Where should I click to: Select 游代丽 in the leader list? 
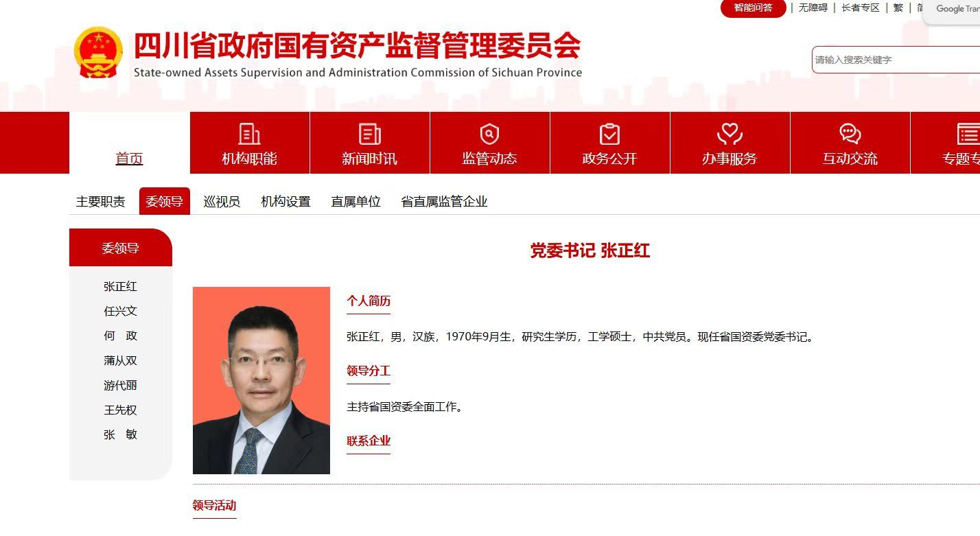(x=121, y=386)
